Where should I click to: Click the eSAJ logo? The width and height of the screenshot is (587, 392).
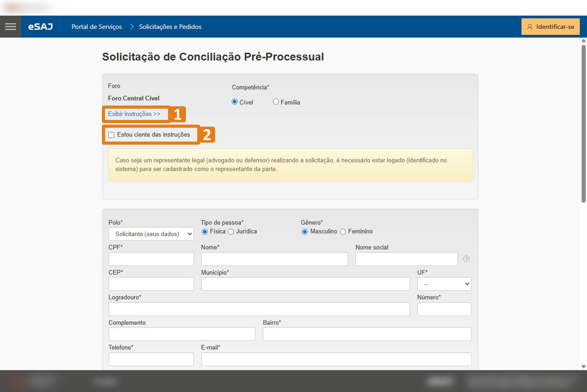click(x=40, y=27)
